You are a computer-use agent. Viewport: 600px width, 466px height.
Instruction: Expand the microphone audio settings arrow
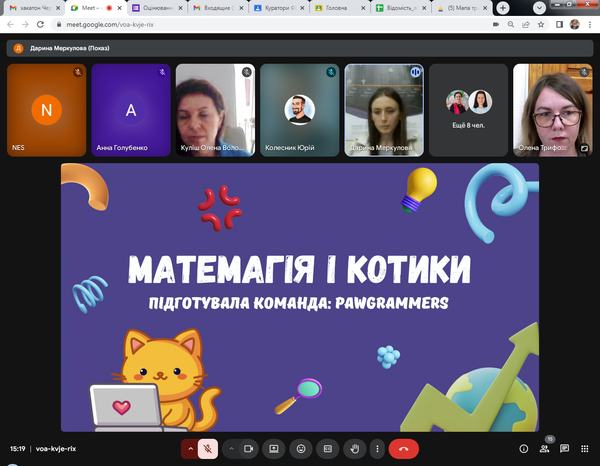(x=190, y=449)
